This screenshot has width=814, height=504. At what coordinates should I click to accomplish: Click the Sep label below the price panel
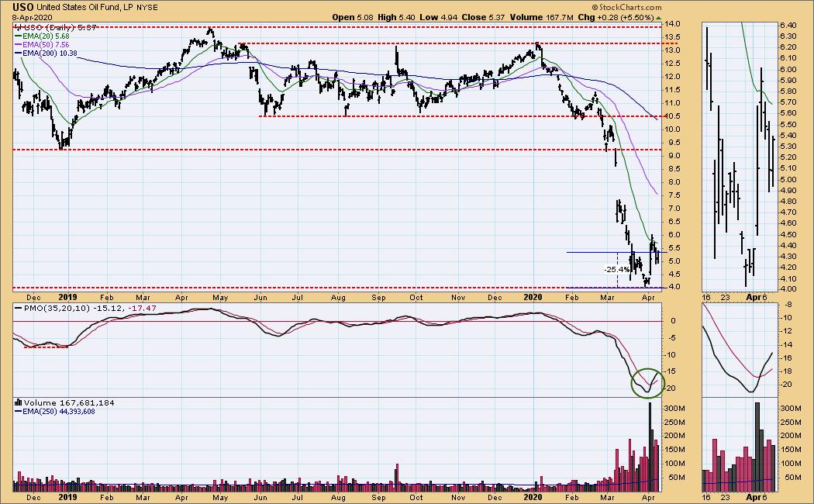coord(378,298)
